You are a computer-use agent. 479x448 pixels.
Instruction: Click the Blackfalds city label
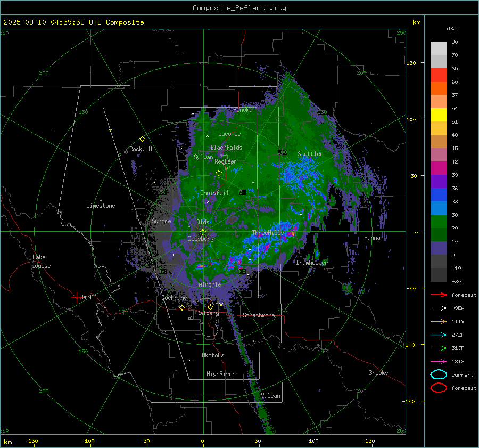(x=226, y=148)
